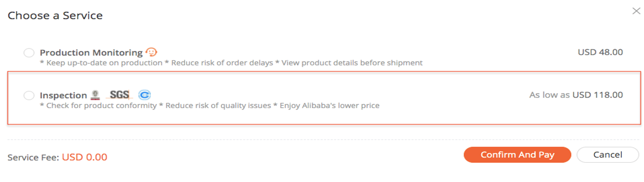
Task: Click the Choose a Service heading
Action: coord(55,15)
